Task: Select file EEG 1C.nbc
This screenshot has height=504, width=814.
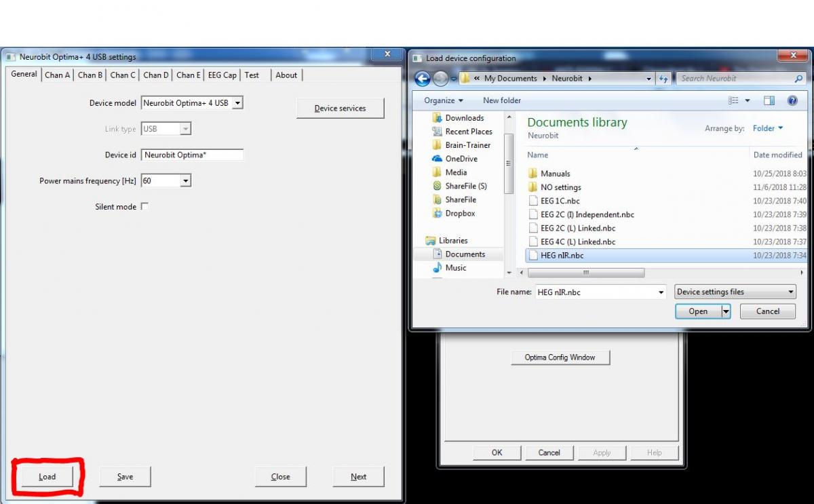Action: click(560, 201)
